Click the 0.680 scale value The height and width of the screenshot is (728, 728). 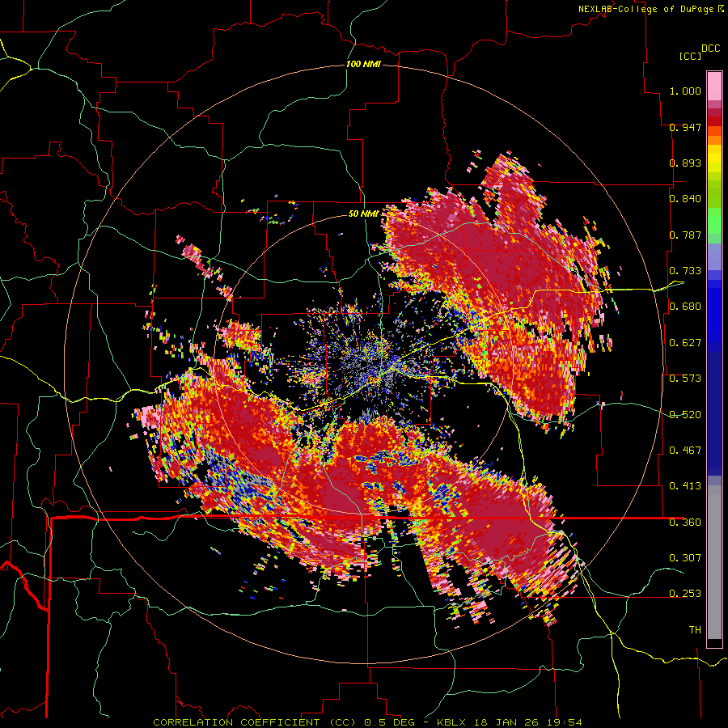click(x=685, y=307)
